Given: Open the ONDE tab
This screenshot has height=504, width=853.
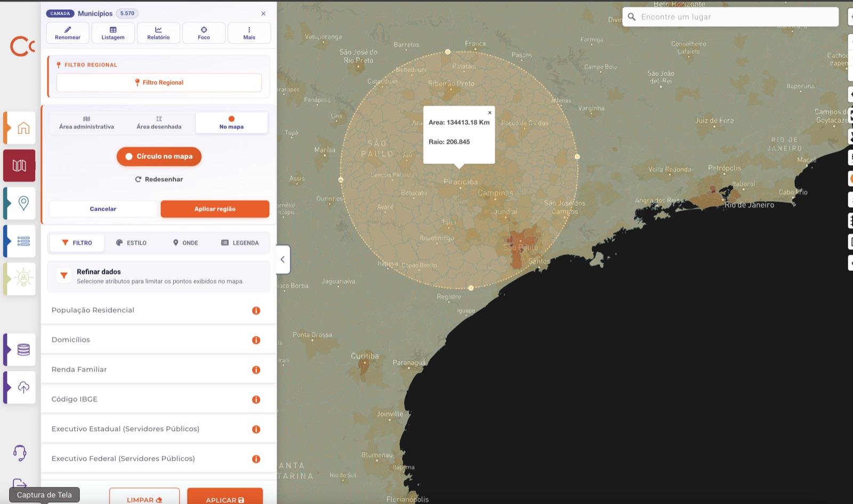Looking at the screenshot, I should [186, 243].
